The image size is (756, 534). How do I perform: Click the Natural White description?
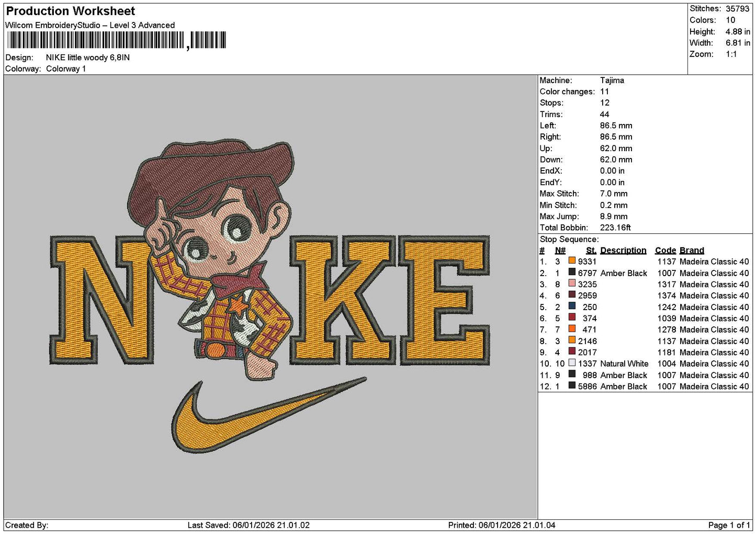pos(624,363)
